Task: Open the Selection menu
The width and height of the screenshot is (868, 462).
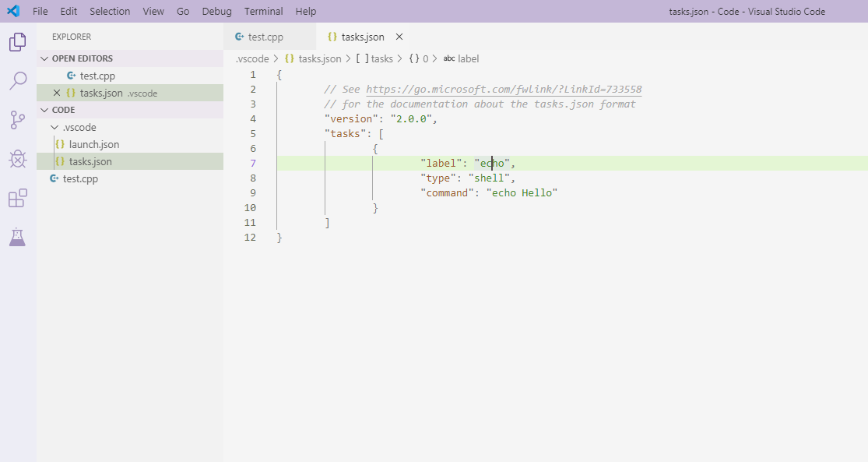Action: pyautogui.click(x=110, y=11)
